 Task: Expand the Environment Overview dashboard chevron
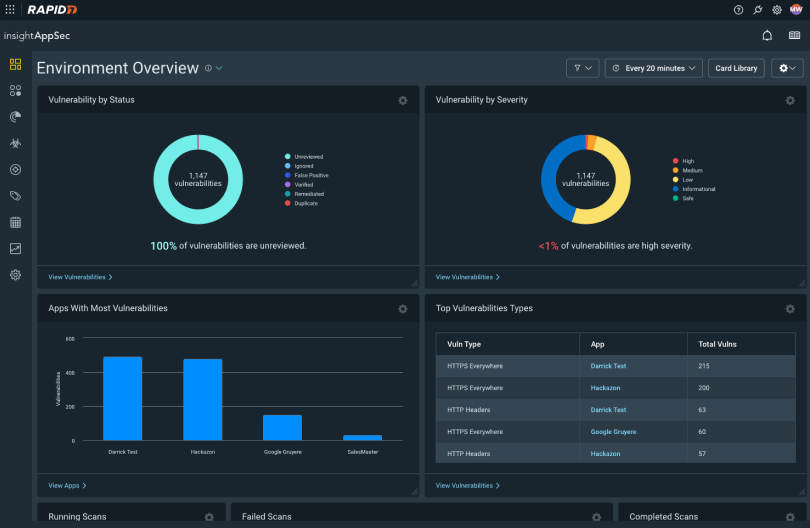pyautogui.click(x=219, y=68)
